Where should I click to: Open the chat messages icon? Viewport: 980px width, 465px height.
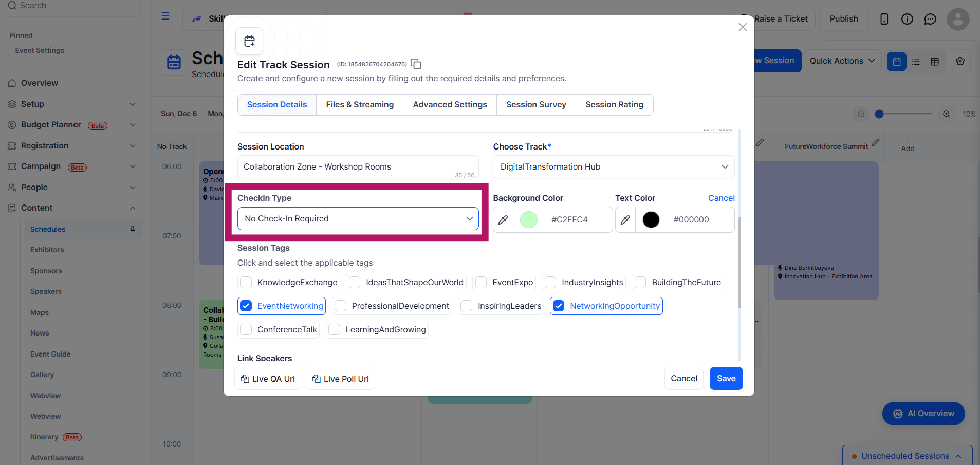coord(930,19)
